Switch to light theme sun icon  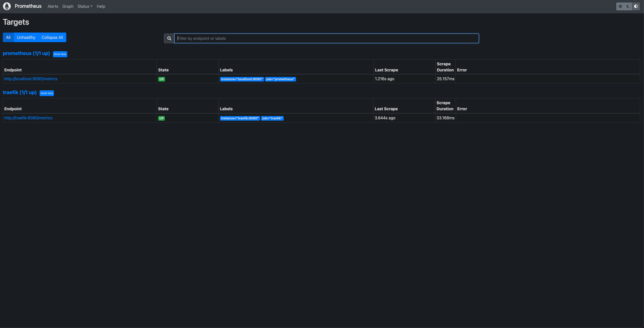click(x=620, y=6)
